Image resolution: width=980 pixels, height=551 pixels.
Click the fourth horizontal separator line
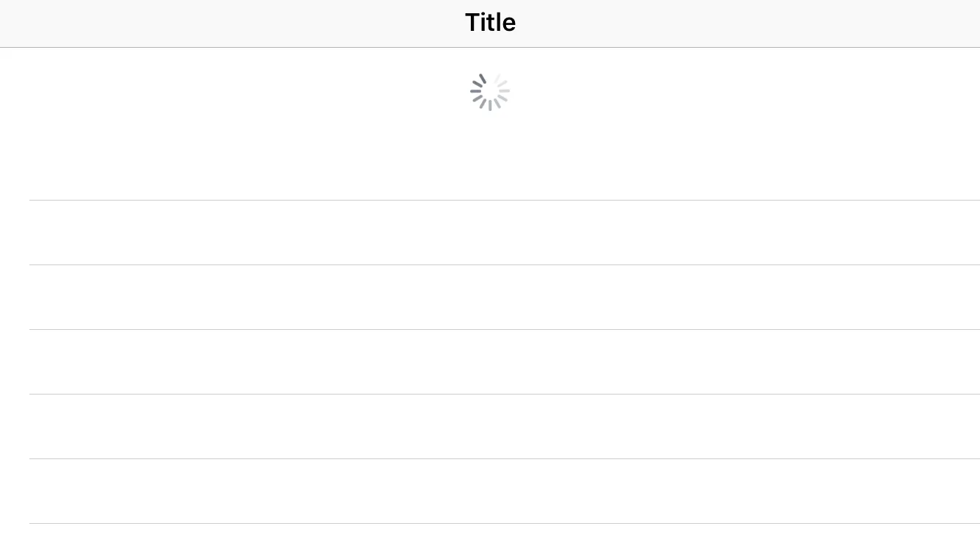pos(490,394)
